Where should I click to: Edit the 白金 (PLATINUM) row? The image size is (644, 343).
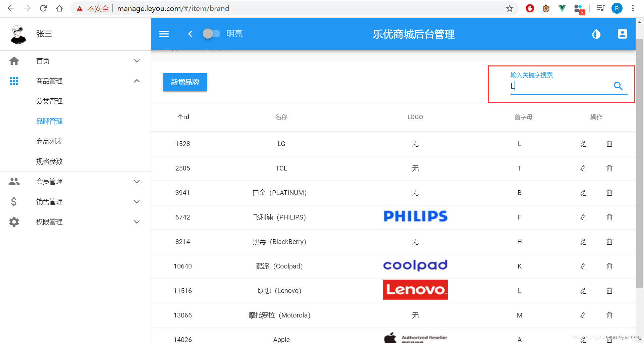point(583,193)
